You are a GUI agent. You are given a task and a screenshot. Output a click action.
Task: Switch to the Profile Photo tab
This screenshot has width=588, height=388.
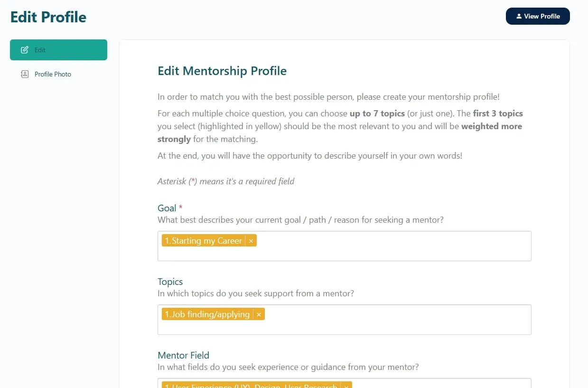tap(52, 74)
